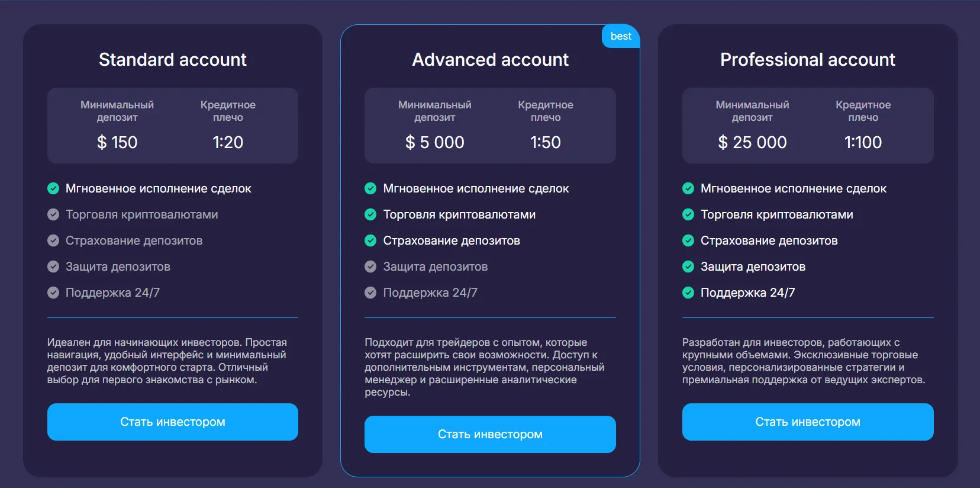Click the blue 'best' badge
980x488 pixels.
click(621, 36)
